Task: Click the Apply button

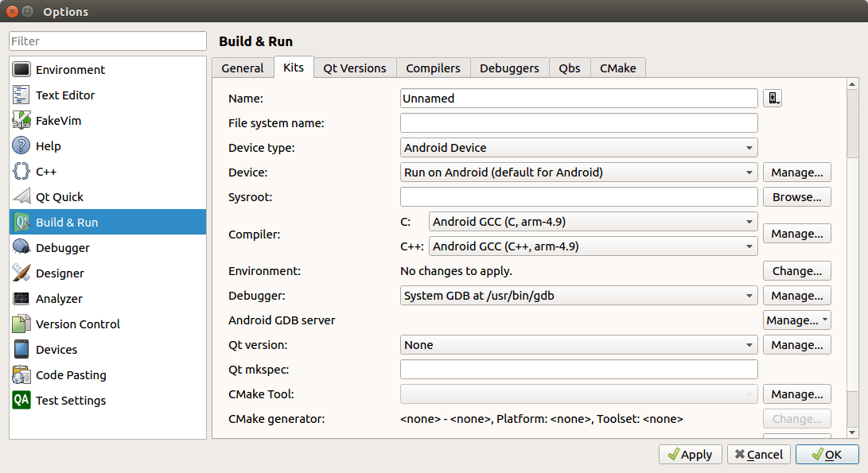Action: click(690, 454)
